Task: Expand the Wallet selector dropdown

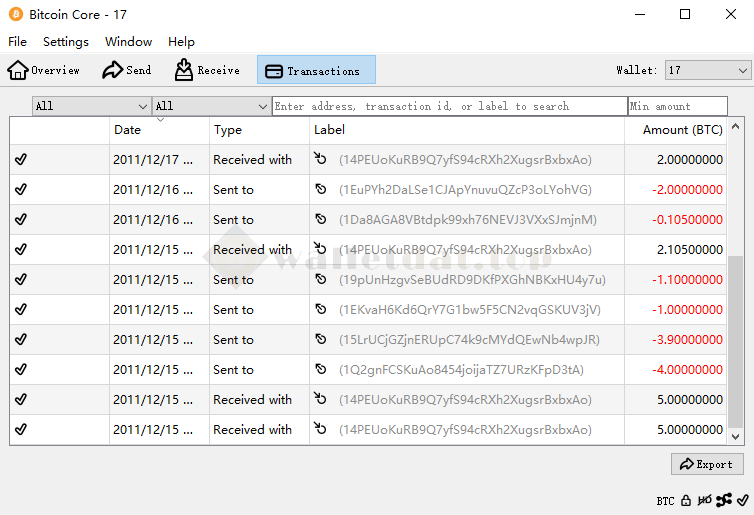Action: click(x=707, y=70)
